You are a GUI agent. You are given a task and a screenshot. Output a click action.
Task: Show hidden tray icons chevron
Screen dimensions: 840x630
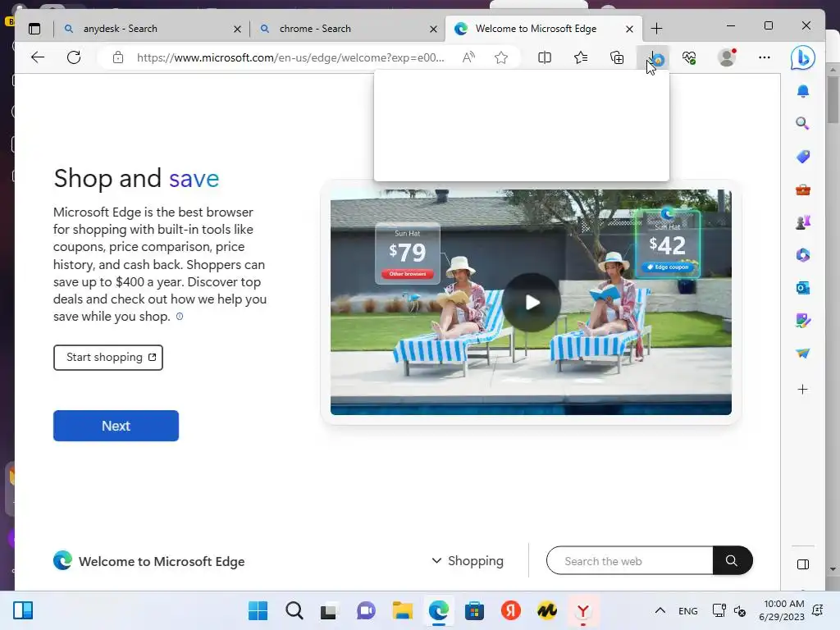(x=660, y=610)
